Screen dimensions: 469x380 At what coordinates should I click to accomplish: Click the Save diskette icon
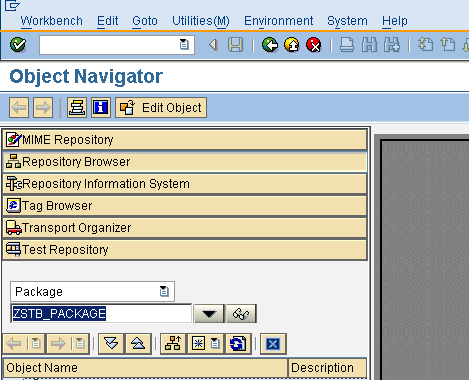pos(235,45)
